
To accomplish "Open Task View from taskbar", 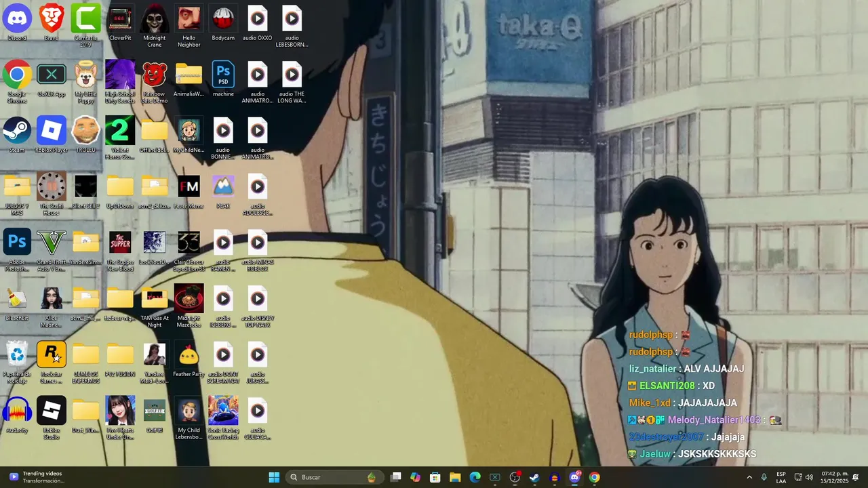I will (396, 477).
